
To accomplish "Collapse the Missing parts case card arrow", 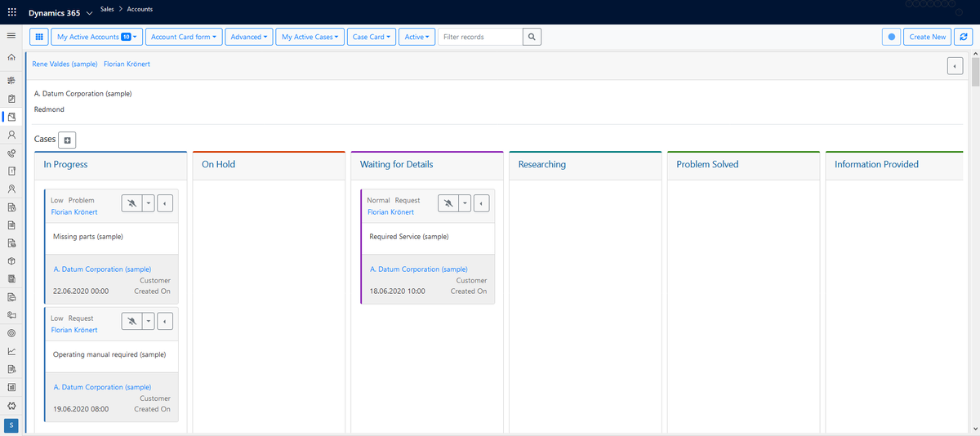I will point(165,203).
